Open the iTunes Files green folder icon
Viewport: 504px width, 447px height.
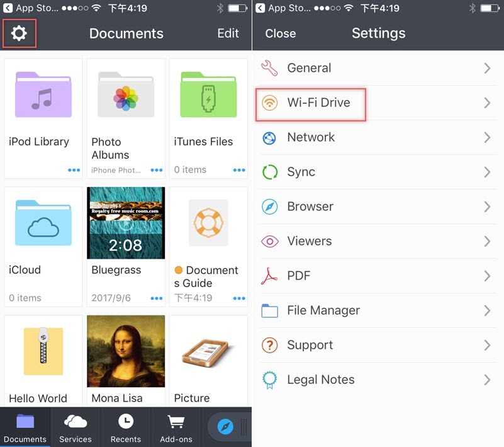(208, 94)
